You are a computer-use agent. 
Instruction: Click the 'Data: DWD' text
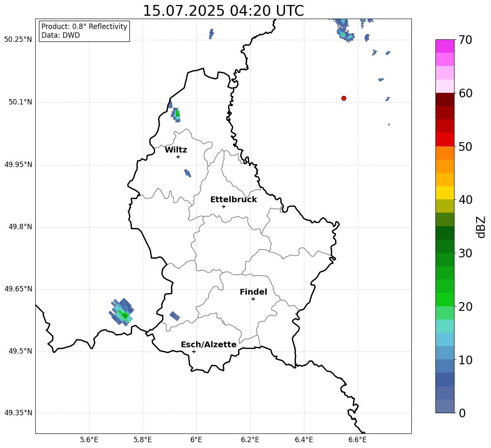click(61, 35)
